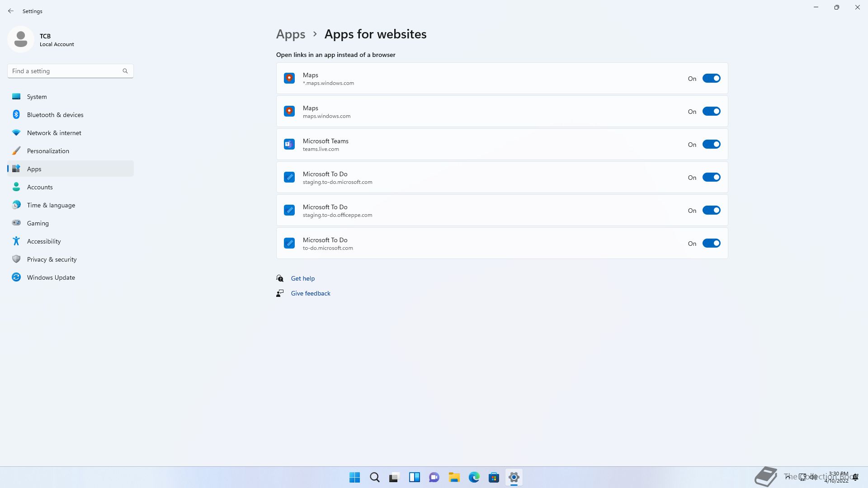
Task: Open System settings
Action: tap(71, 97)
